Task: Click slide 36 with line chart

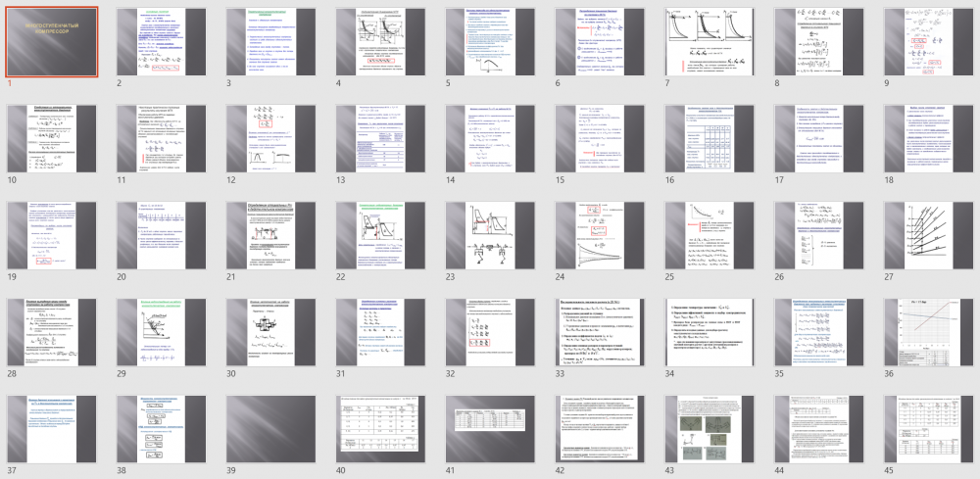Action: tap(929, 332)
